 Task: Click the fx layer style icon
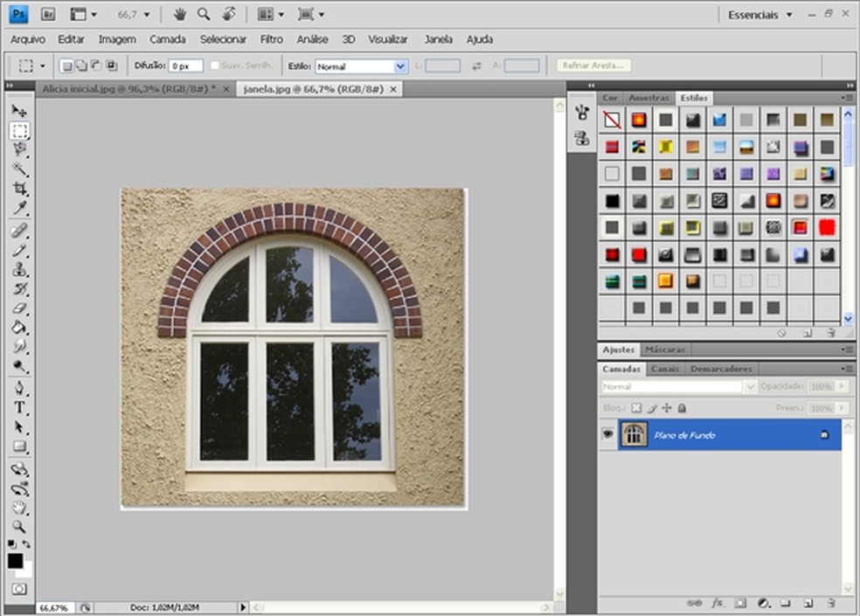point(718,603)
